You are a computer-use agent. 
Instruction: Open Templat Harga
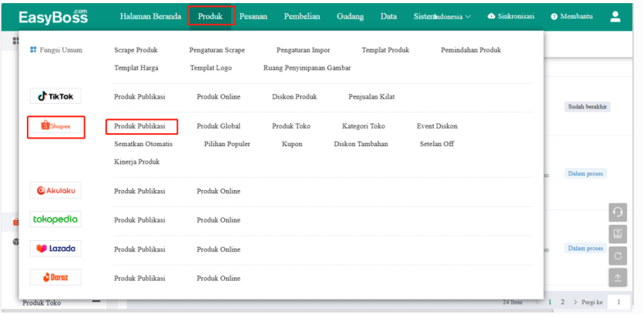(x=136, y=68)
